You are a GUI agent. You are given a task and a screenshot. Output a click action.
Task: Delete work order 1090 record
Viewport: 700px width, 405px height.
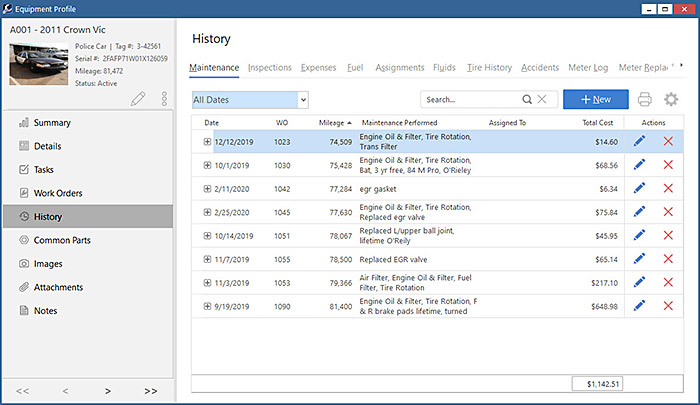tap(668, 306)
